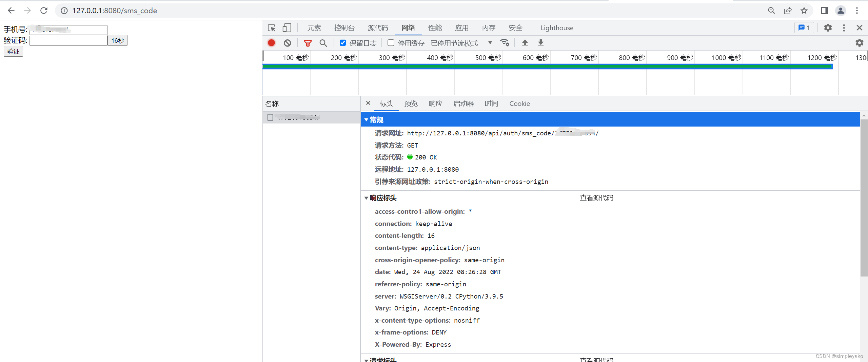
Task: Toggle the browser side panel
Action: (x=824, y=11)
